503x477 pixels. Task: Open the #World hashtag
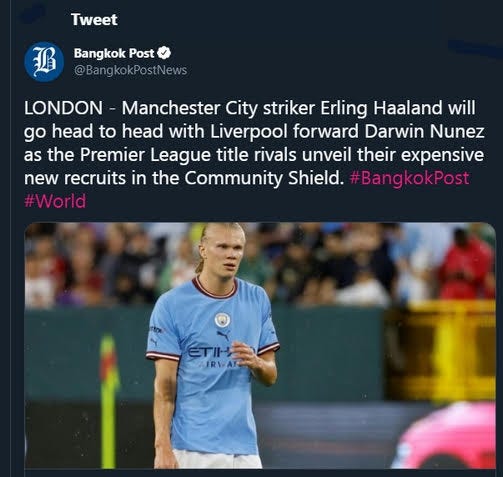pos(55,201)
